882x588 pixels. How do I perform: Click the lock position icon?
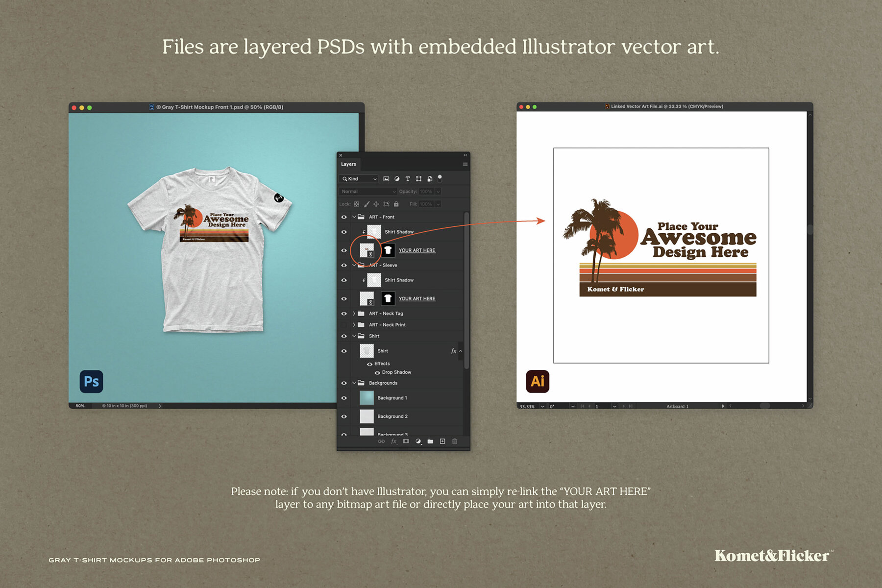[x=376, y=204]
